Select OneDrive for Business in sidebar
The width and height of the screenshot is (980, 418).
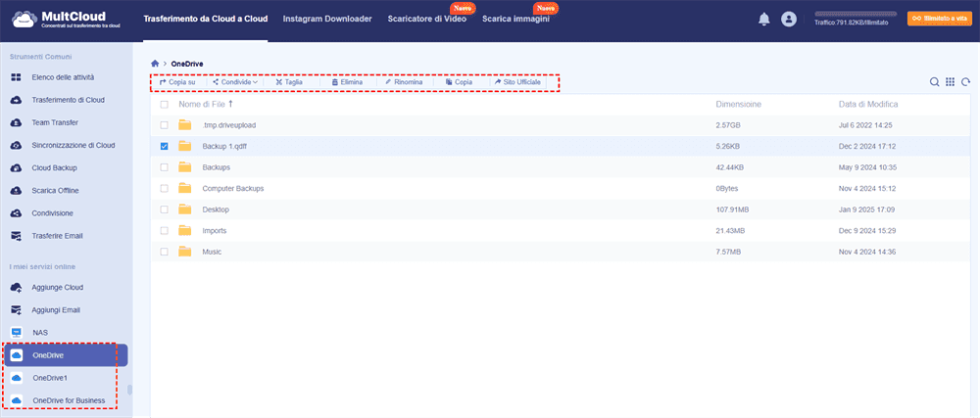67,400
